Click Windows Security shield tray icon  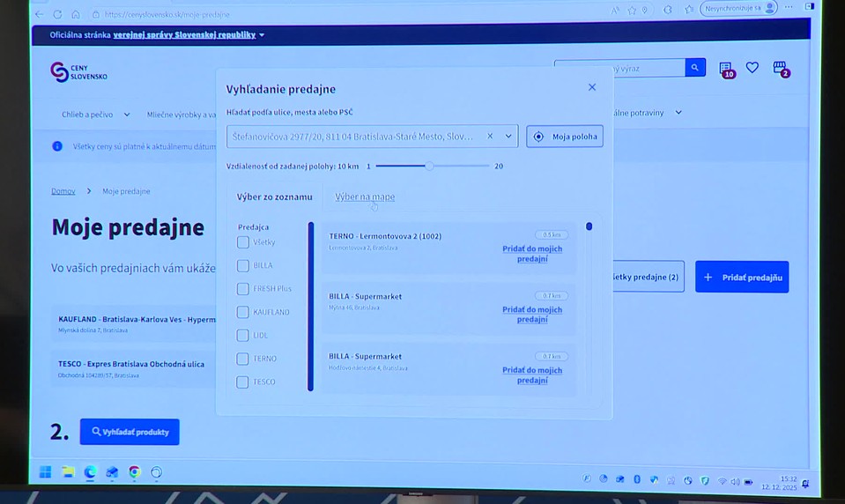705,480
